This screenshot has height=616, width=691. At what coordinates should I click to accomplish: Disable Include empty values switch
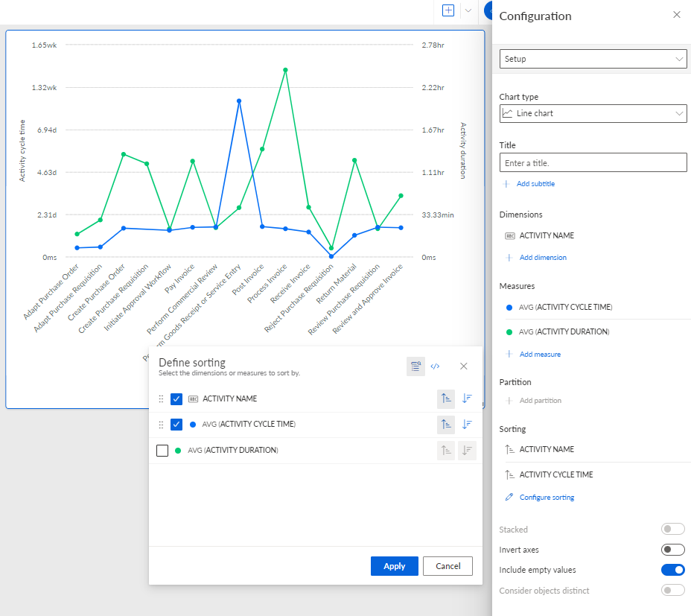click(x=672, y=570)
